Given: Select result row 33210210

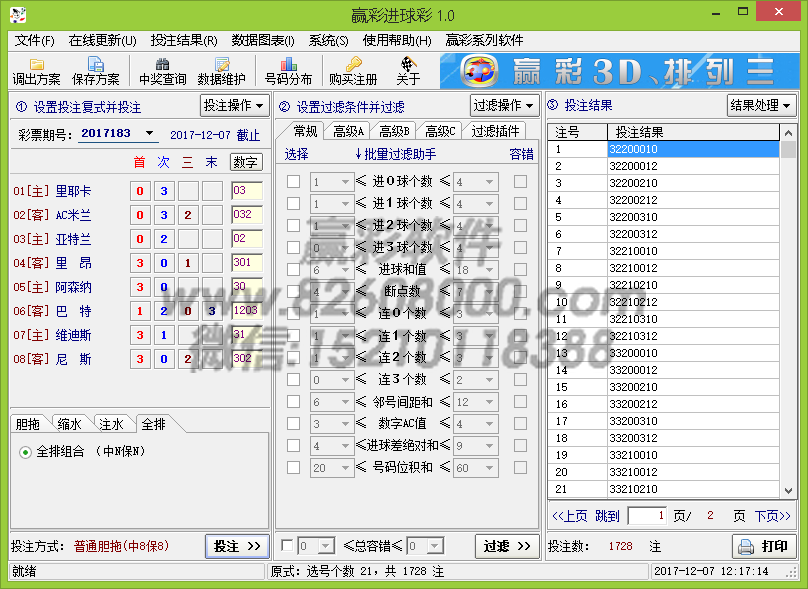Looking at the screenshot, I should point(663,489).
